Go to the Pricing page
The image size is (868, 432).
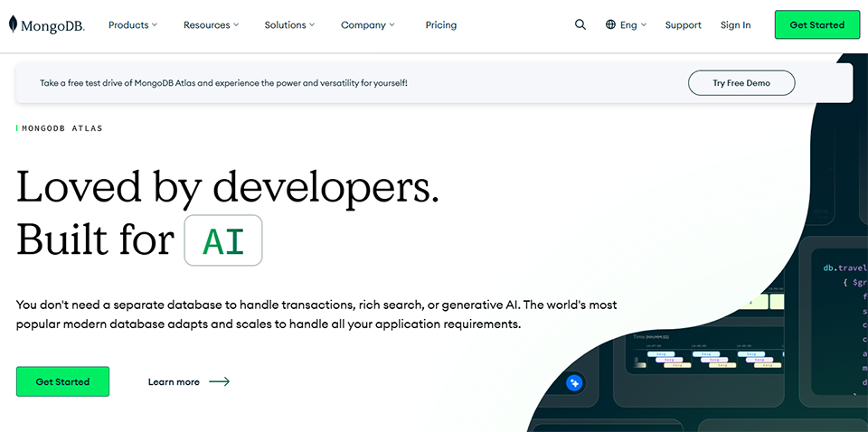[x=441, y=25]
